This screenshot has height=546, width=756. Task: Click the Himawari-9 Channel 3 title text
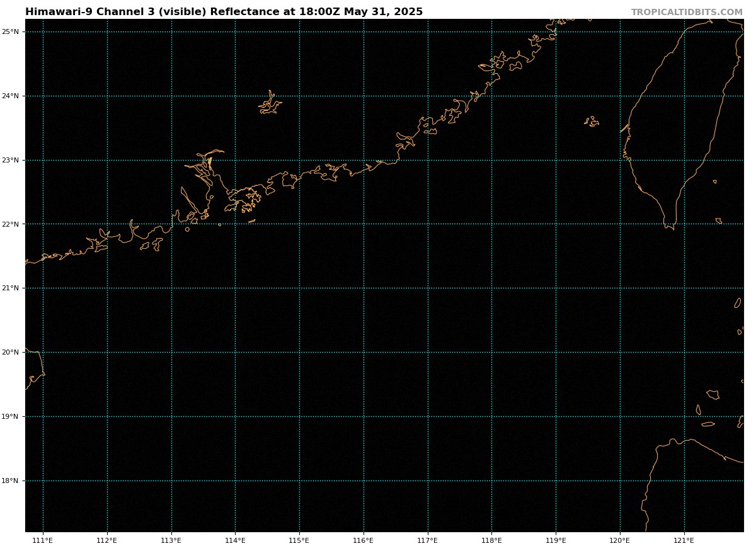click(x=224, y=12)
